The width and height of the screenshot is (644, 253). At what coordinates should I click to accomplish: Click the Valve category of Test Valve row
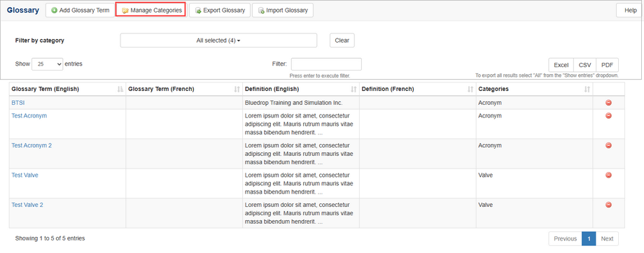[x=486, y=175]
